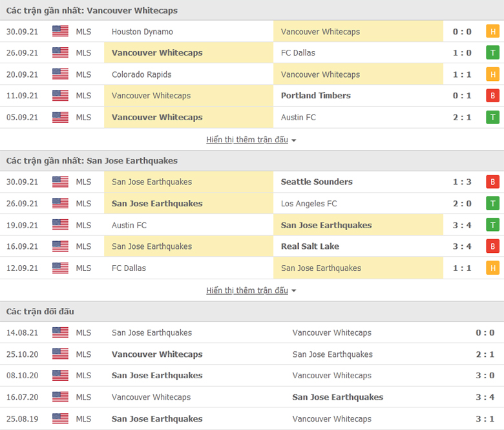Click red B badge on Real Salt Lake row
This screenshot has width=504, height=430.
coord(492,246)
